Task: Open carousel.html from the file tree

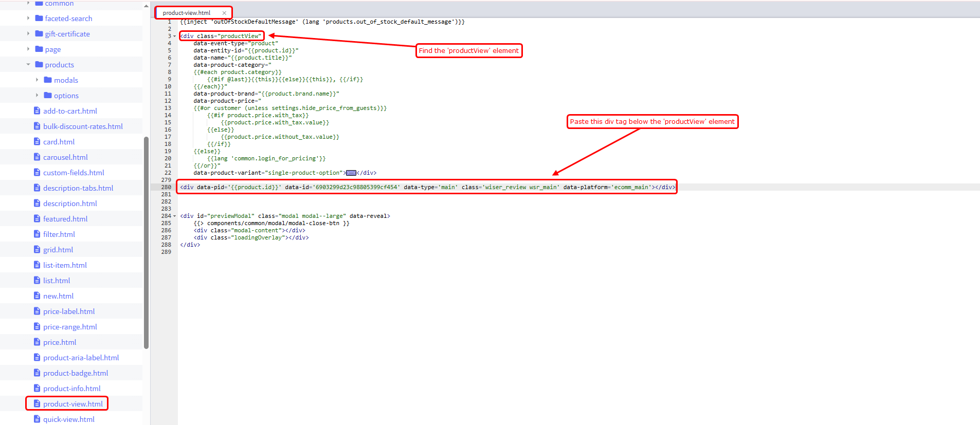Action: [x=65, y=157]
